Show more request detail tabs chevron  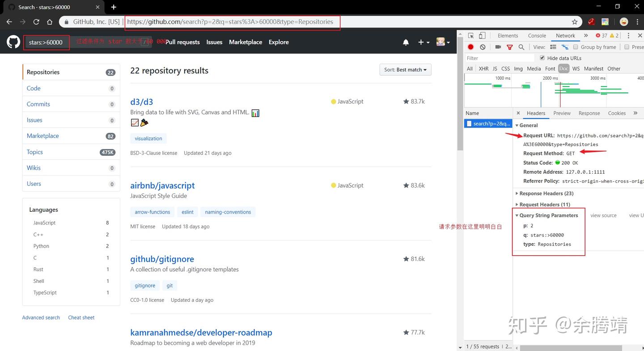pyautogui.click(x=636, y=113)
